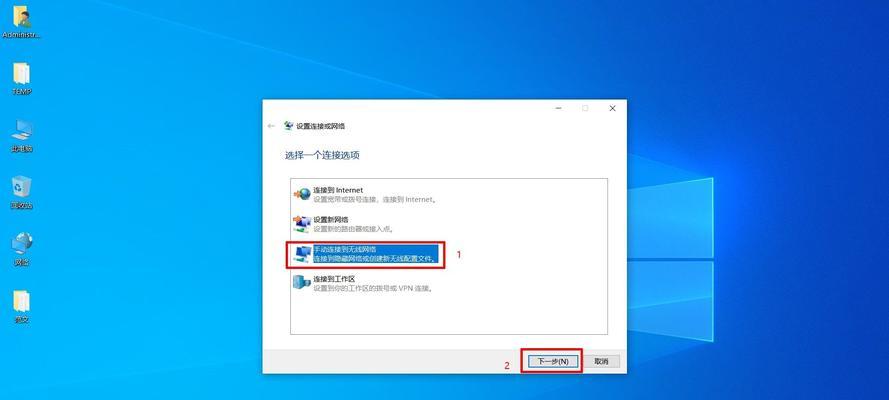889x400 pixels.
Task: Select the bottom folder icon on desktop
Action: (22, 307)
